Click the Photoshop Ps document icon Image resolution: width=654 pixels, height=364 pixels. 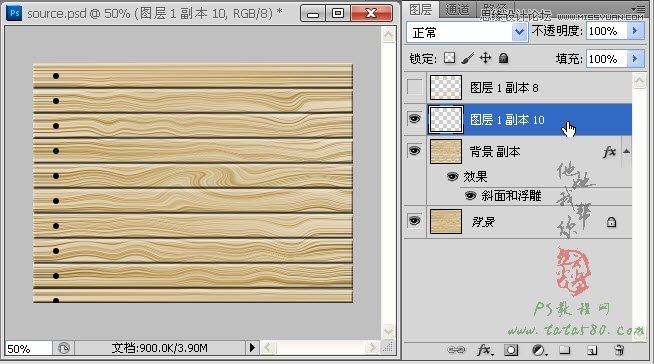tap(14, 13)
